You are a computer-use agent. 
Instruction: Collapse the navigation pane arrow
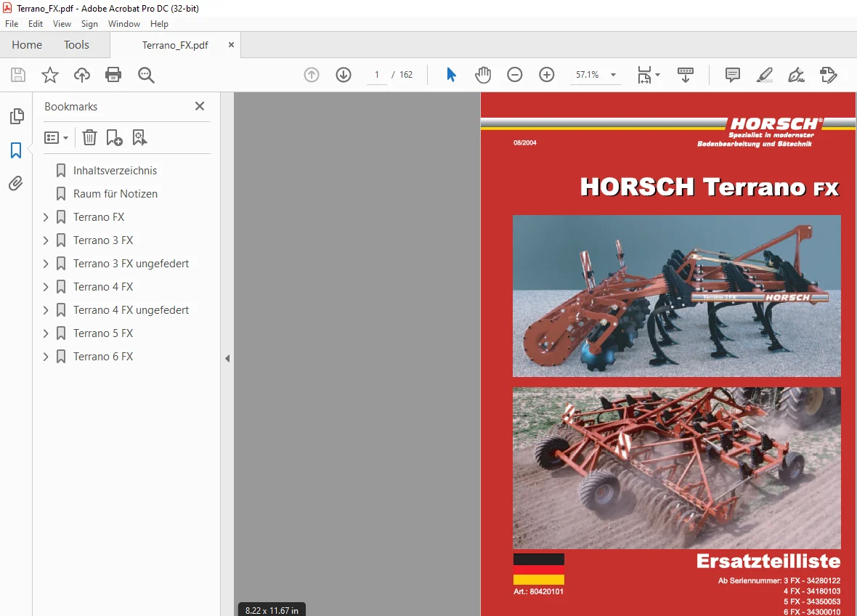click(227, 359)
